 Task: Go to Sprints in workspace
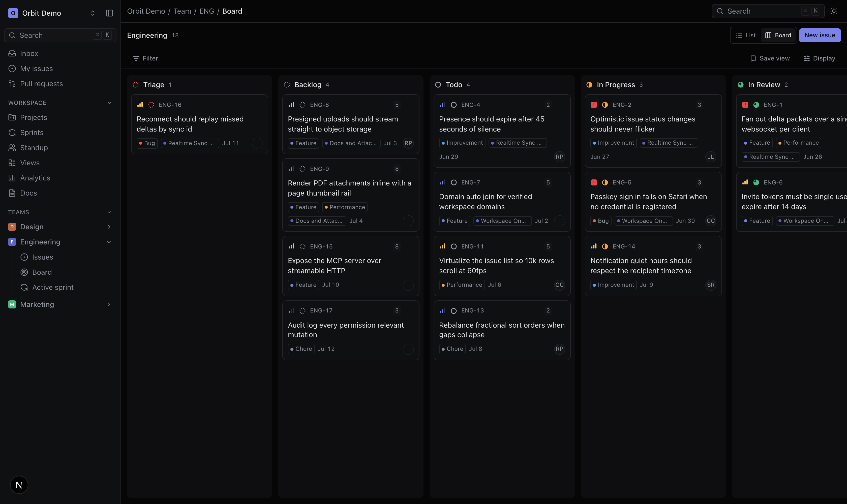pos(60,133)
